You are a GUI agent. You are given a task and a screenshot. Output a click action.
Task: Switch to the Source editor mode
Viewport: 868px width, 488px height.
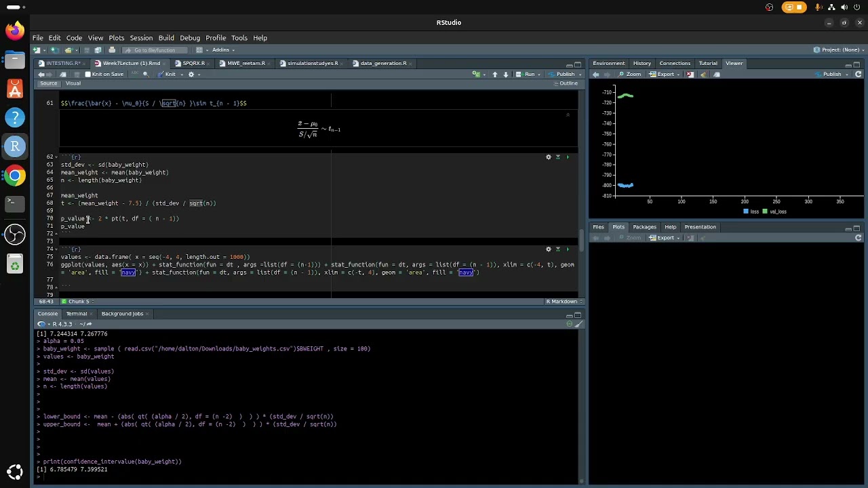tap(48, 83)
